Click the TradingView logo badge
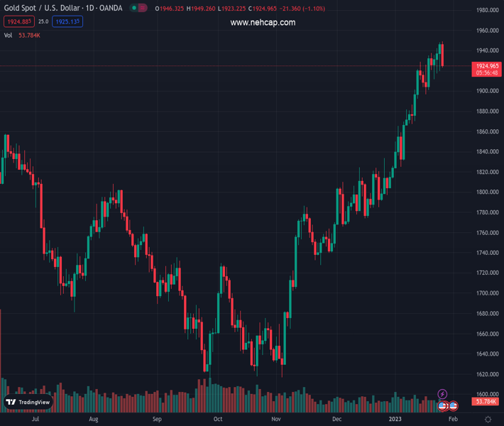 (28, 402)
